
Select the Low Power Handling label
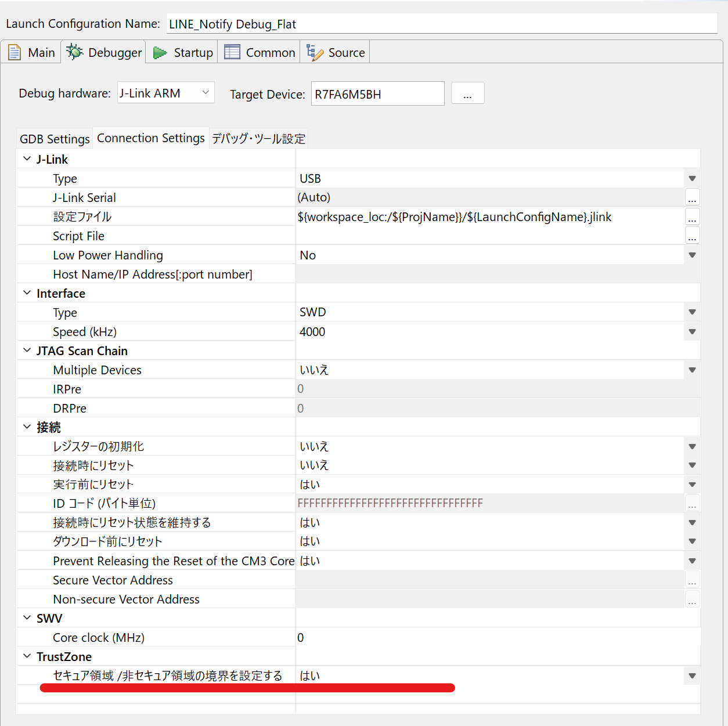pyautogui.click(x=108, y=255)
